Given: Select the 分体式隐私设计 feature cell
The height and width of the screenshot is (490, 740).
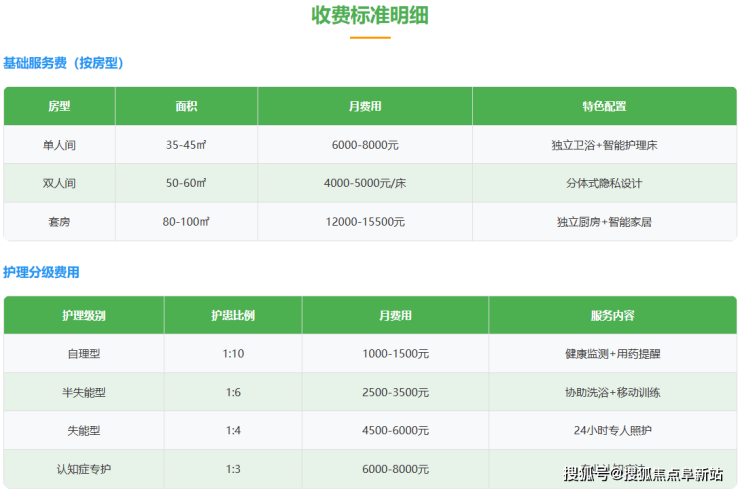Looking at the screenshot, I should (x=604, y=184).
